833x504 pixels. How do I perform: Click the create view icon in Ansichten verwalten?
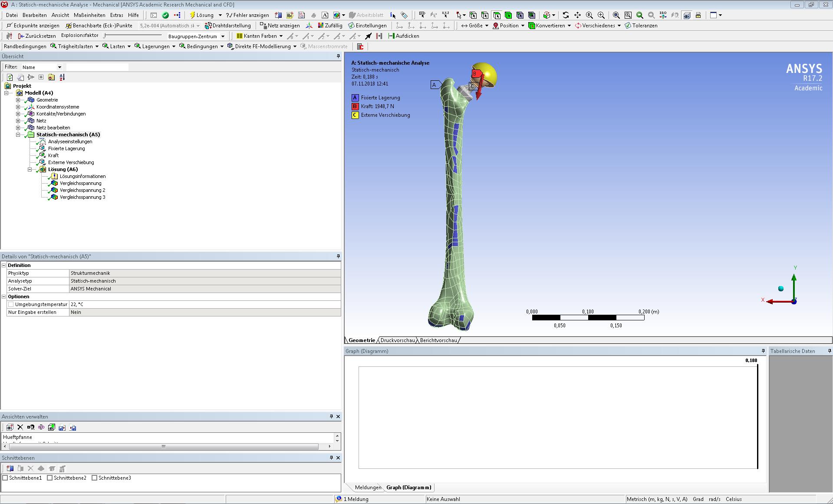coord(10,428)
